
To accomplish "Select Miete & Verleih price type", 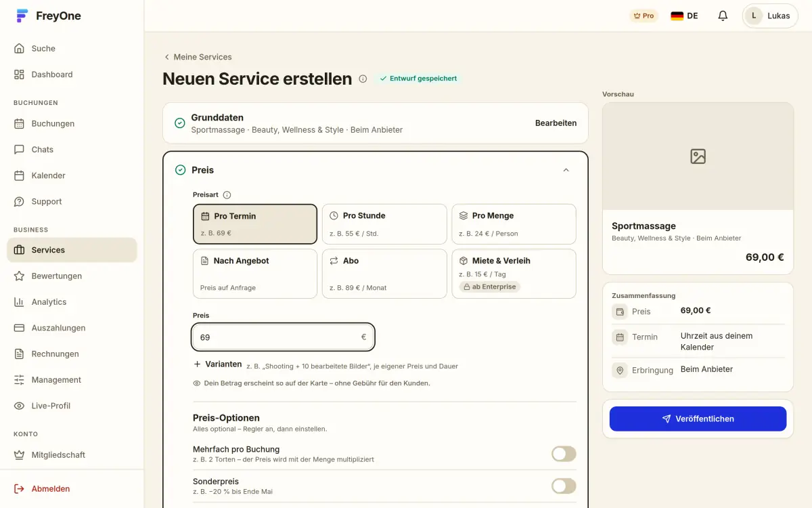I will click(x=514, y=274).
